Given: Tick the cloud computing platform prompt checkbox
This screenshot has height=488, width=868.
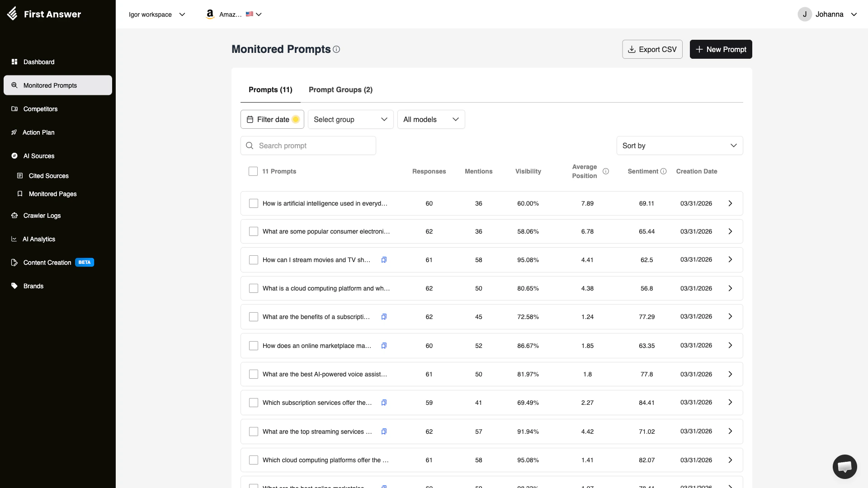Looking at the screenshot, I should click(x=254, y=288).
